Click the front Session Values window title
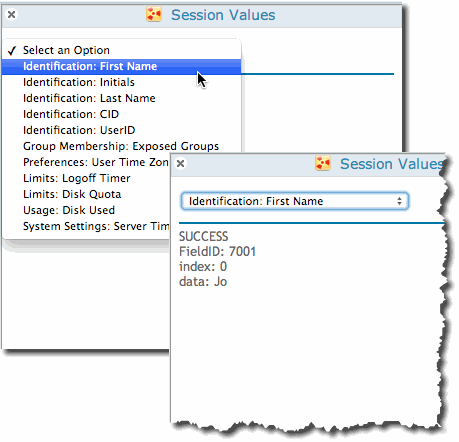Image resolution: width=459 pixels, height=442 pixels. point(392,164)
